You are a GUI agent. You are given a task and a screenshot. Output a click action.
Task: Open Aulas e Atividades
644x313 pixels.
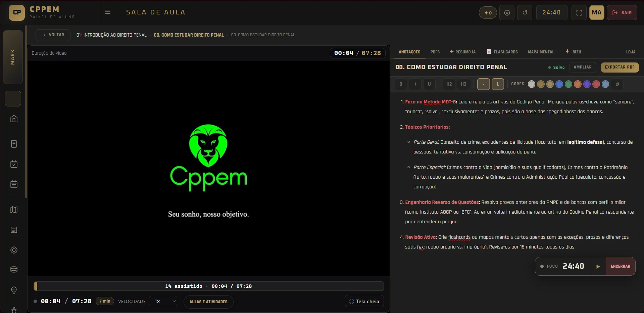[208, 302]
